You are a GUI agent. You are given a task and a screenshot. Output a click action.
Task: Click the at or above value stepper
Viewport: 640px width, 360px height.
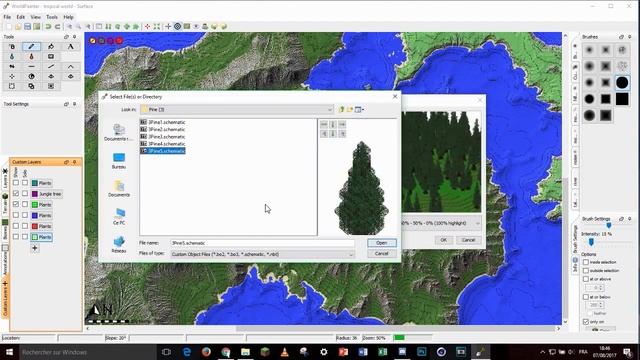(600, 288)
